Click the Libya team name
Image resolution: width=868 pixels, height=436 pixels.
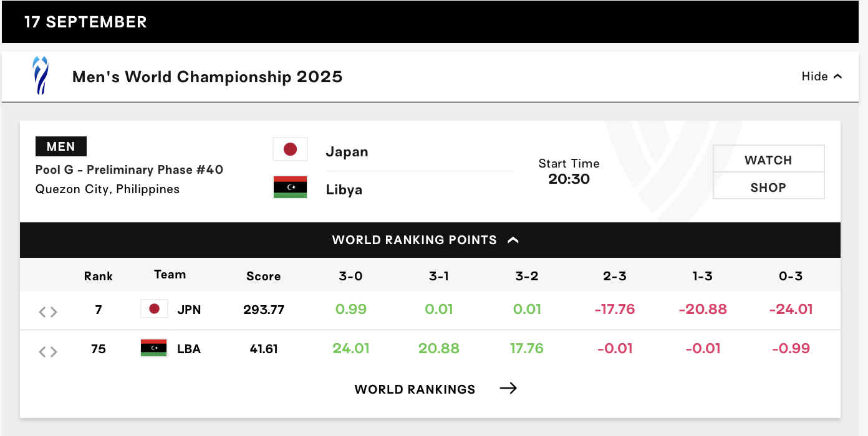coord(344,190)
